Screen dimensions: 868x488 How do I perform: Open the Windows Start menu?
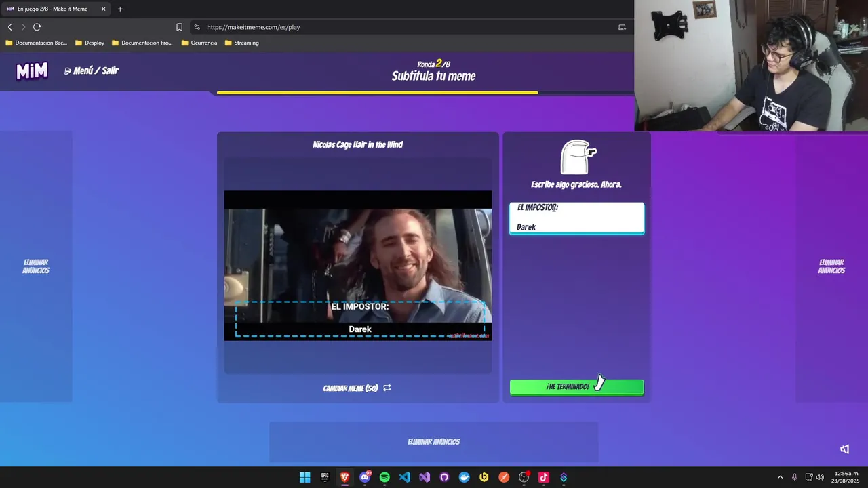point(305,477)
